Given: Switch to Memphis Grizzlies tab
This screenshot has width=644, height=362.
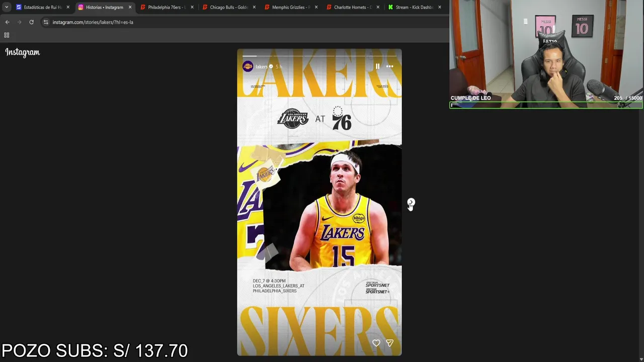Looking at the screenshot, I should coord(290,7).
